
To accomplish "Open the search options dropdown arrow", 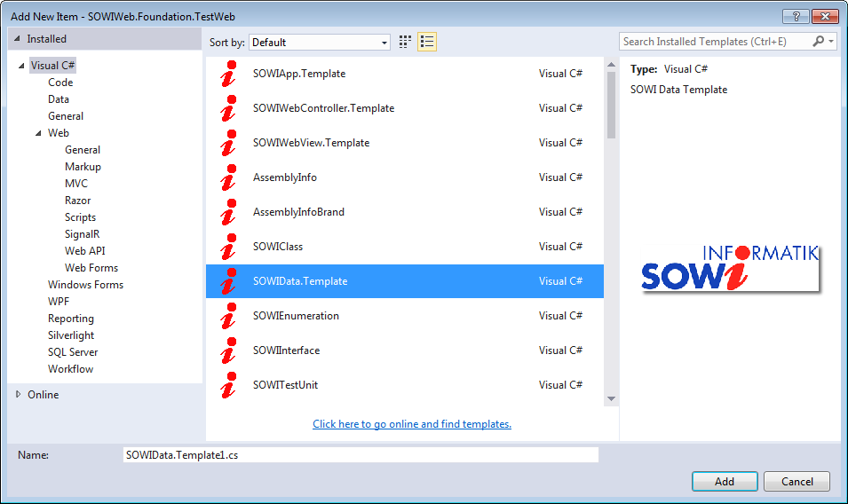I will [831, 41].
